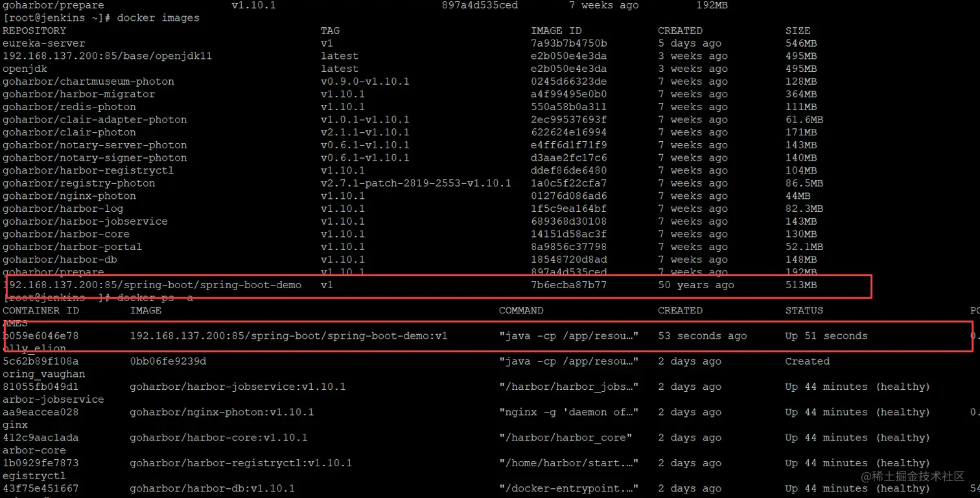Screen dimensions: 980x498
Task: Click the 44MB size value
Action: coord(798,196)
